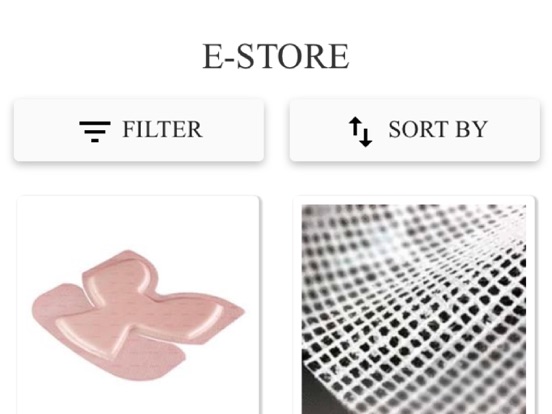The width and height of the screenshot is (552, 414).
Task: Click the SORT BY text label
Action: click(438, 130)
